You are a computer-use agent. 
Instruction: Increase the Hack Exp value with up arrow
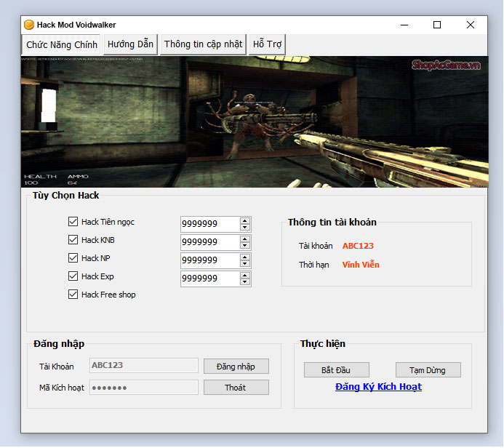[245, 276]
